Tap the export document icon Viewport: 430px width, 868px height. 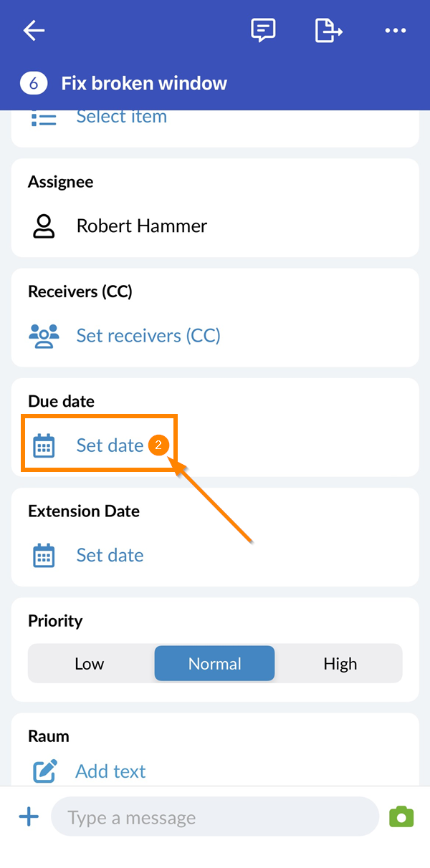click(328, 30)
